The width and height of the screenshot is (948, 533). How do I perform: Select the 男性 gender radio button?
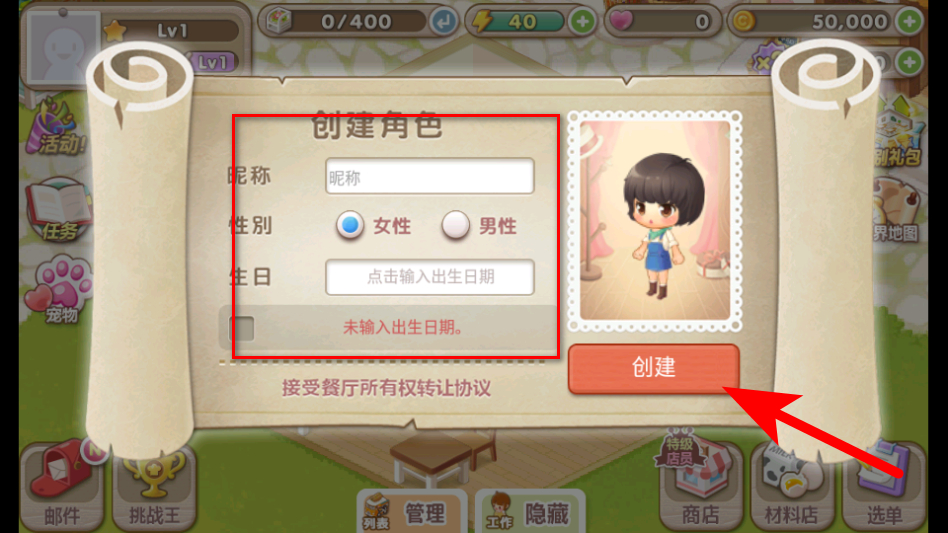[x=455, y=225]
